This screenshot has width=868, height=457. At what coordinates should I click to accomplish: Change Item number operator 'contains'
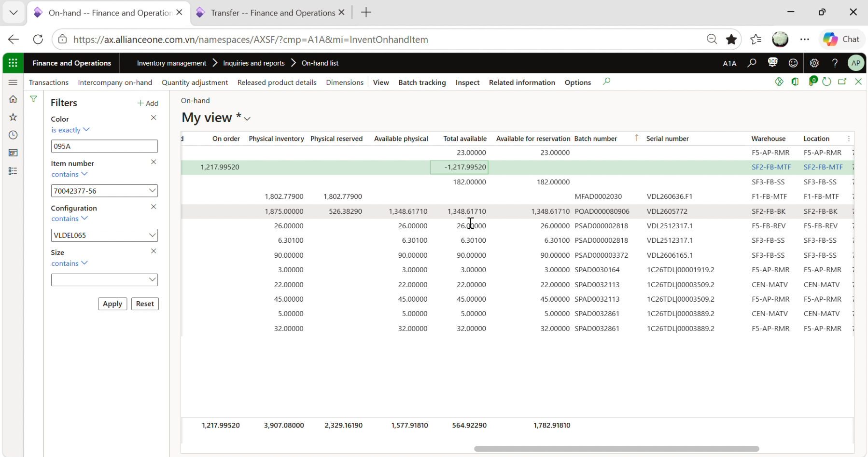[x=70, y=174]
